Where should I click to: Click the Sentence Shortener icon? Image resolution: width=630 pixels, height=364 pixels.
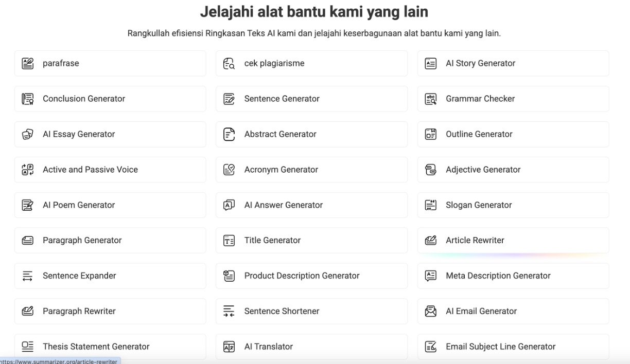click(229, 311)
